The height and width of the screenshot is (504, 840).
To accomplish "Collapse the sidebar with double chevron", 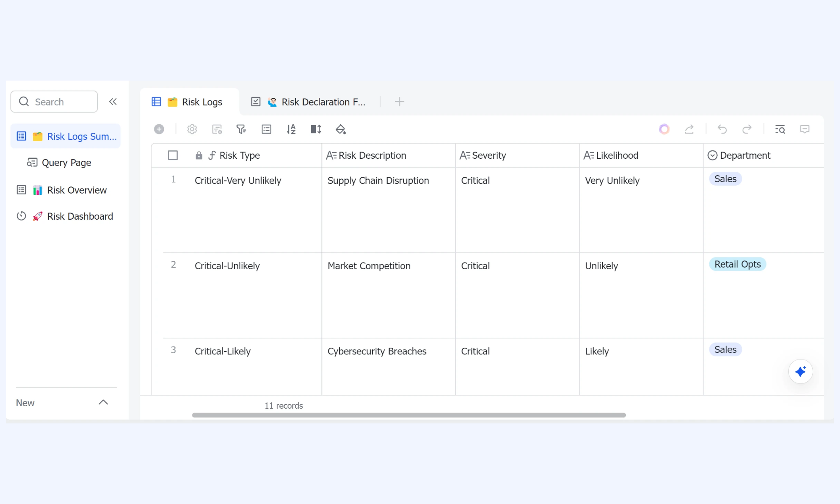I will coord(113,102).
